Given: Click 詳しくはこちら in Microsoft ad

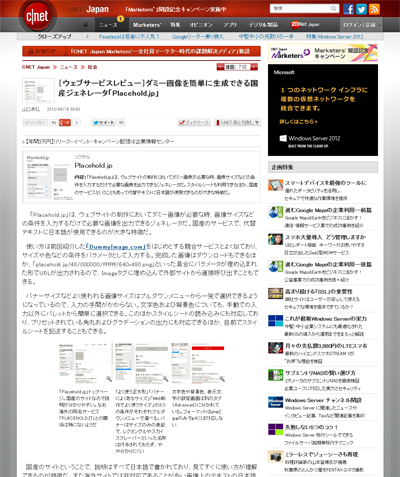Looking at the screenshot, I should pyautogui.click(x=298, y=122).
